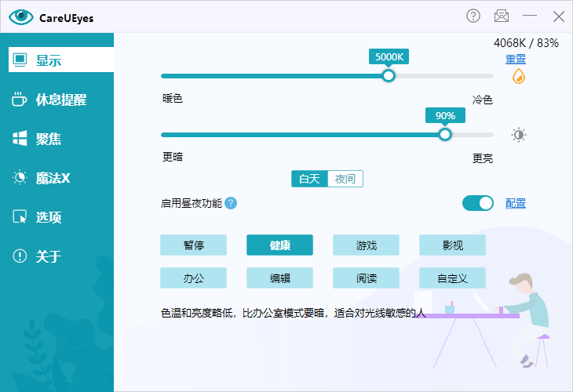Open the 配置 configuration link

tap(516, 203)
